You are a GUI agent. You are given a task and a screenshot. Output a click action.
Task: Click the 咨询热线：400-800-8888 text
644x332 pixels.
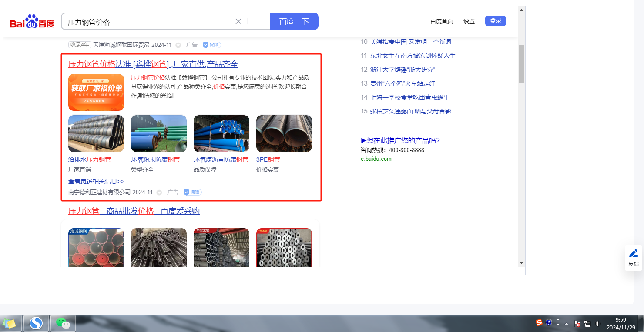coord(392,150)
